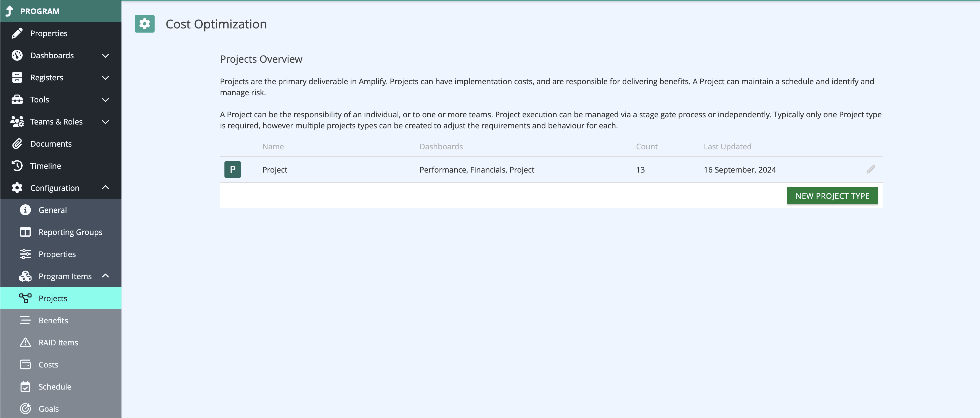Screen dimensions: 980x418
Task: Click the Teams & Roles people icon
Action: (17, 122)
